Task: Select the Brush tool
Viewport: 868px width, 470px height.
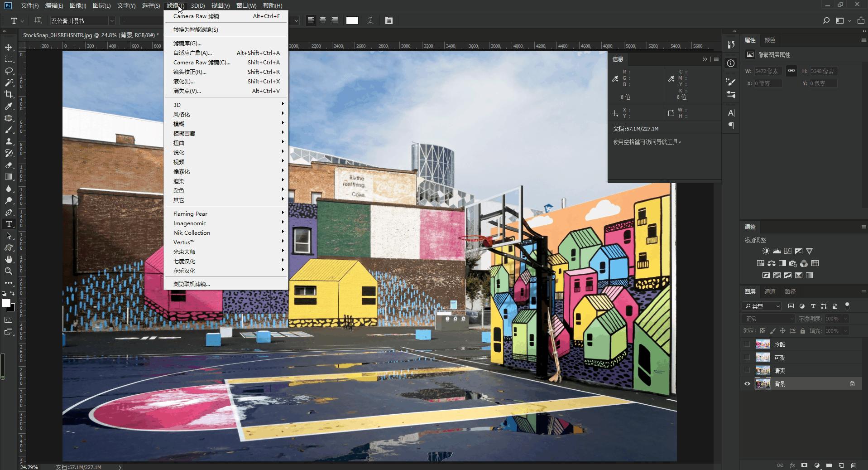Action: [9, 130]
